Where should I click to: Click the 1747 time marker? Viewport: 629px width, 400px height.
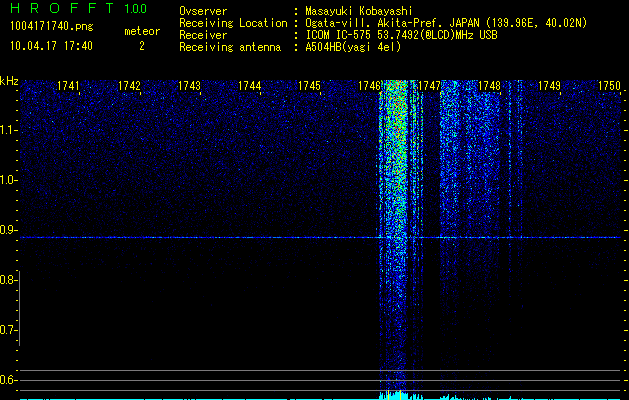pos(429,86)
